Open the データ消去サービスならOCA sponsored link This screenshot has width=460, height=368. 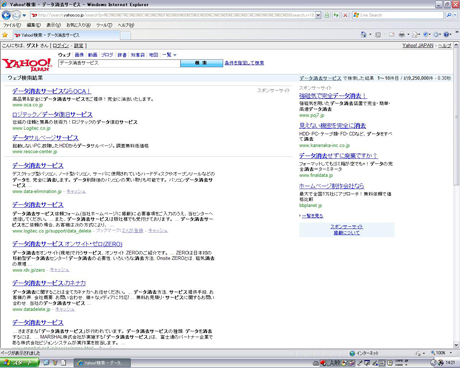click(52, 91)
